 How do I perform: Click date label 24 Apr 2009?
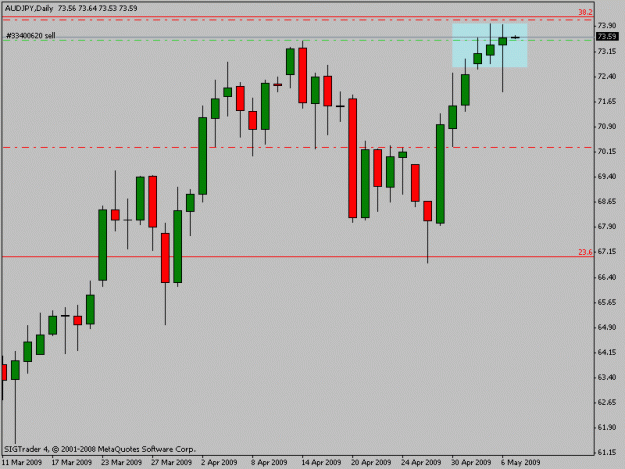421,462
